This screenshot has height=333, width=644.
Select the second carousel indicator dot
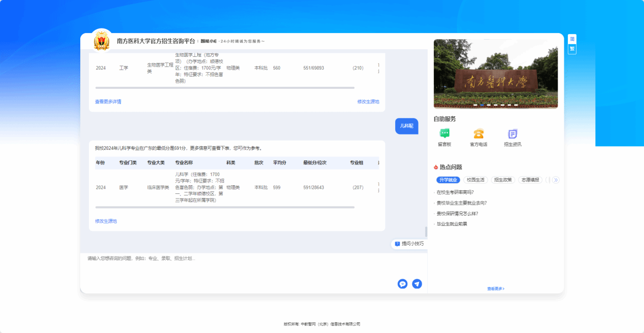482,105
